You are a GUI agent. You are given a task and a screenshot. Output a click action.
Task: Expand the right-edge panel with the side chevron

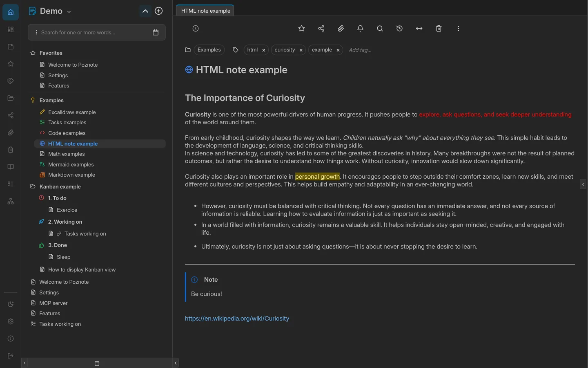click(583, 184)
